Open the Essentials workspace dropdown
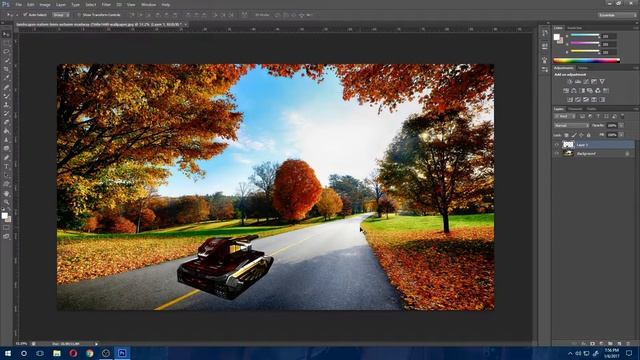The width and height of the screenshot is (640, 360). (x=617, y=15)
